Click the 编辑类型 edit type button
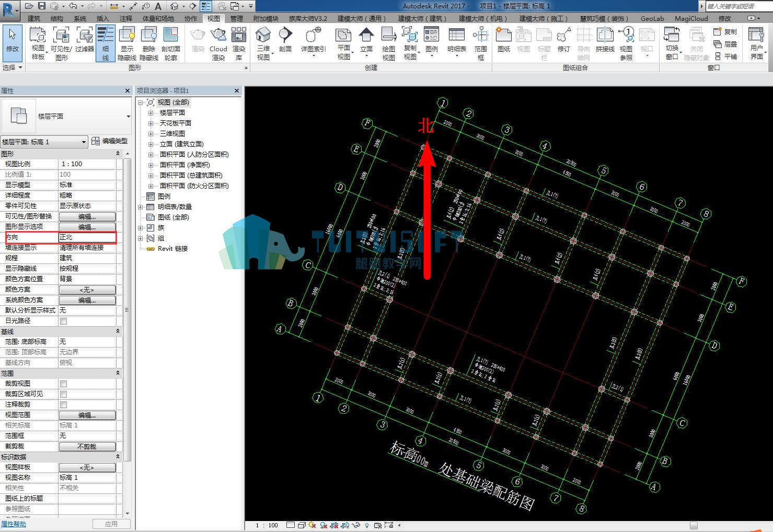The width and height of the screenshot is (773, 532). coord(109,141)
